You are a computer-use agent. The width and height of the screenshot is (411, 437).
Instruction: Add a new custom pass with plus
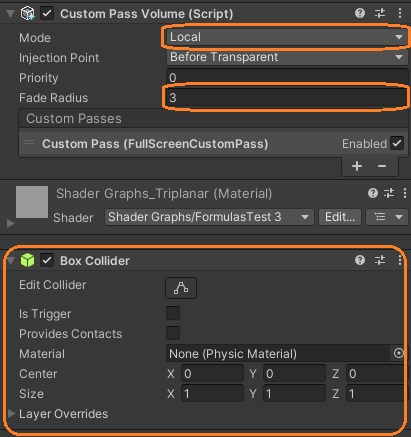click(357, 166)
